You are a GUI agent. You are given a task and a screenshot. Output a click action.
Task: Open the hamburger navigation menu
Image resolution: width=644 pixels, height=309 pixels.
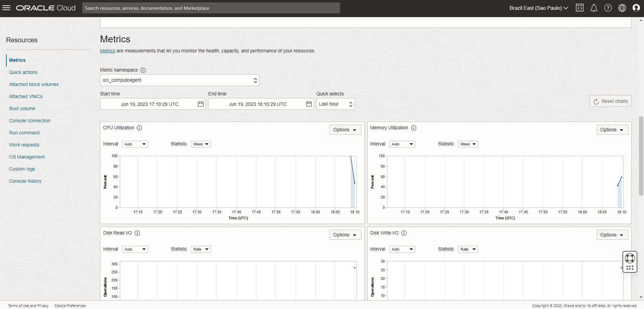point(6,8)
